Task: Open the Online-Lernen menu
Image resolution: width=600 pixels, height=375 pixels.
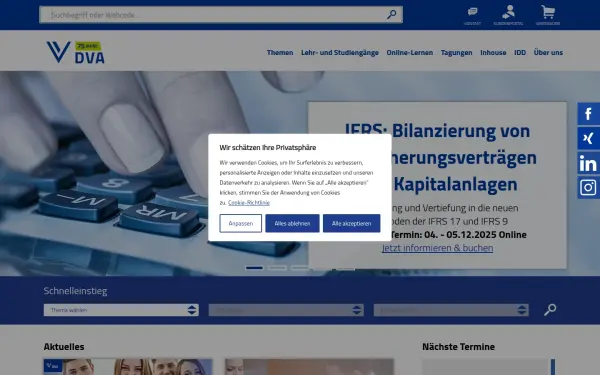Action: tap(409, 52)
